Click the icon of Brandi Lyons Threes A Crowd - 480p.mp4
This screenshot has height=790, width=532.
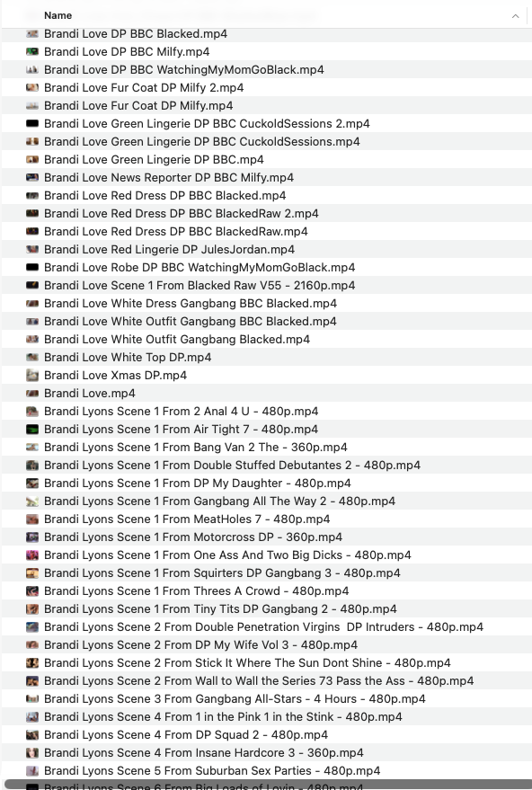coord(32,591)
